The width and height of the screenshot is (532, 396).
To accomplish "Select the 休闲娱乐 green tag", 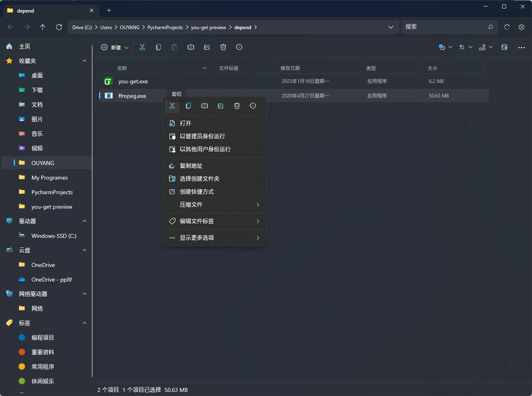I will click(x=47, y=381).
